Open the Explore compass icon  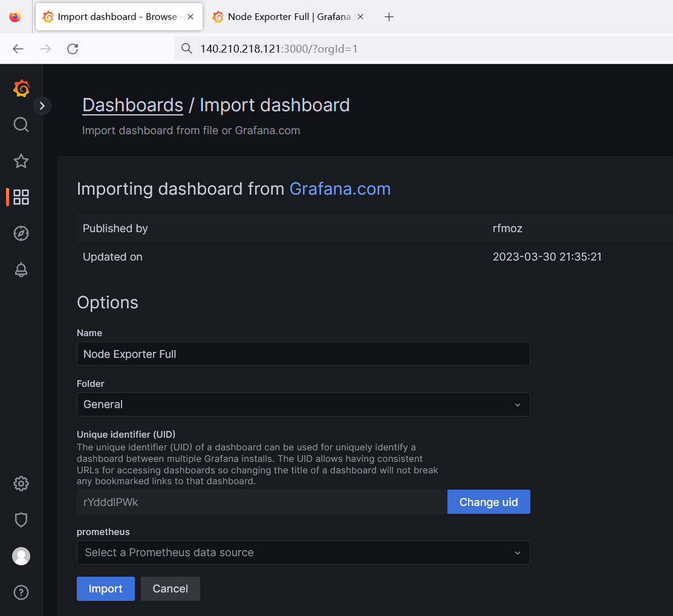pyautogui.click(x=21, y=233)
